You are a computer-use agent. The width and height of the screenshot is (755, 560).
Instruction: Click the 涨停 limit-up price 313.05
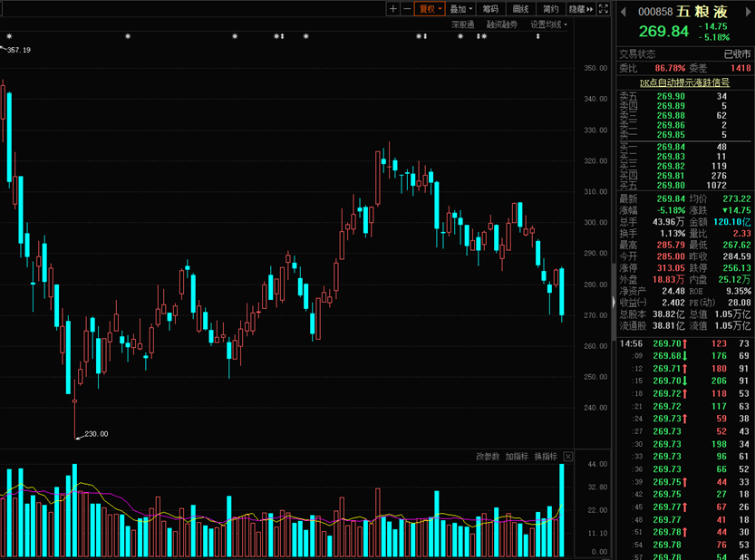point(671,268)
